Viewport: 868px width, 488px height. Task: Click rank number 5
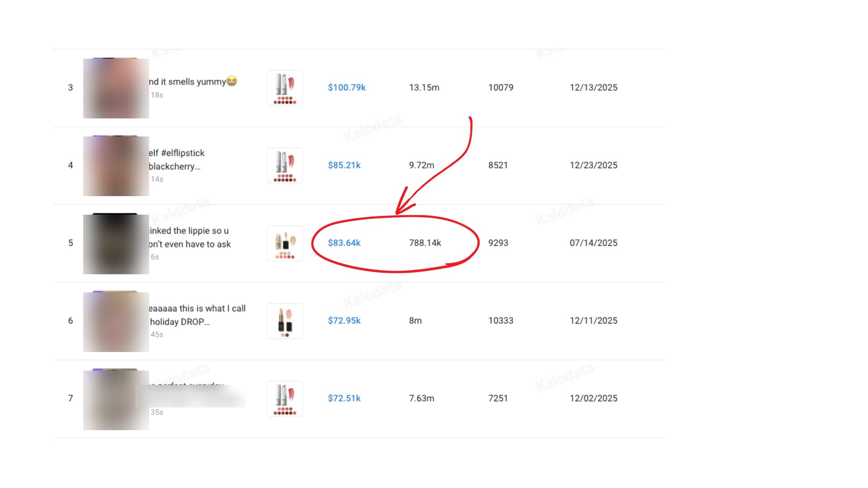pos(71,243)
